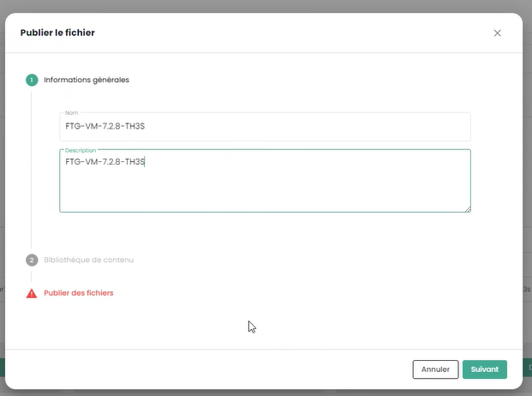
Task: Click the green button edge at bottom-right
Action: coord(528,366)
